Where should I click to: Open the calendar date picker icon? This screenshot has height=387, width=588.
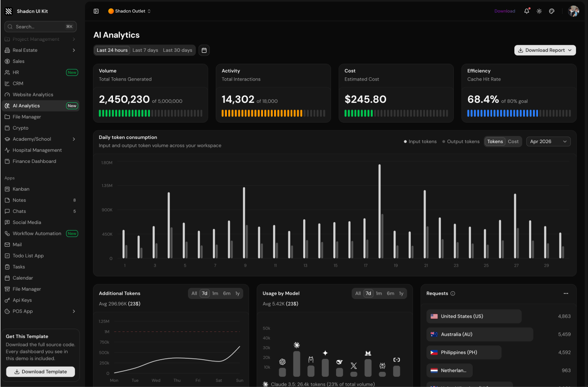204,50
